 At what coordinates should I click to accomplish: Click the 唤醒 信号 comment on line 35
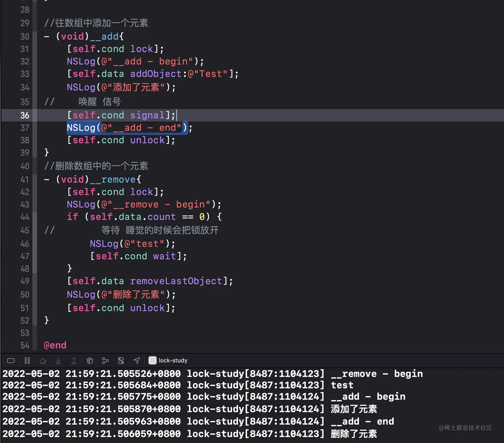click(99, 102)
